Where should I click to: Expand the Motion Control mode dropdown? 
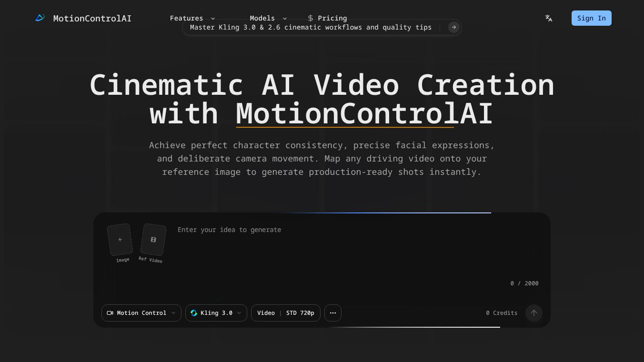tap(141, 313)
